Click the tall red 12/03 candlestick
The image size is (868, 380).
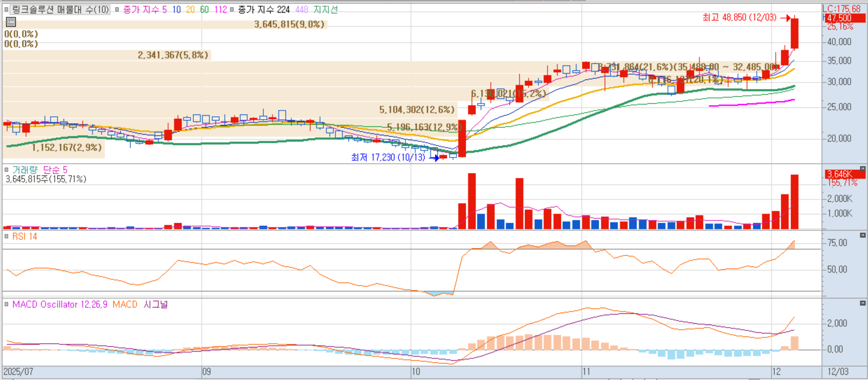pyautogui.click(x=794, y=33)
